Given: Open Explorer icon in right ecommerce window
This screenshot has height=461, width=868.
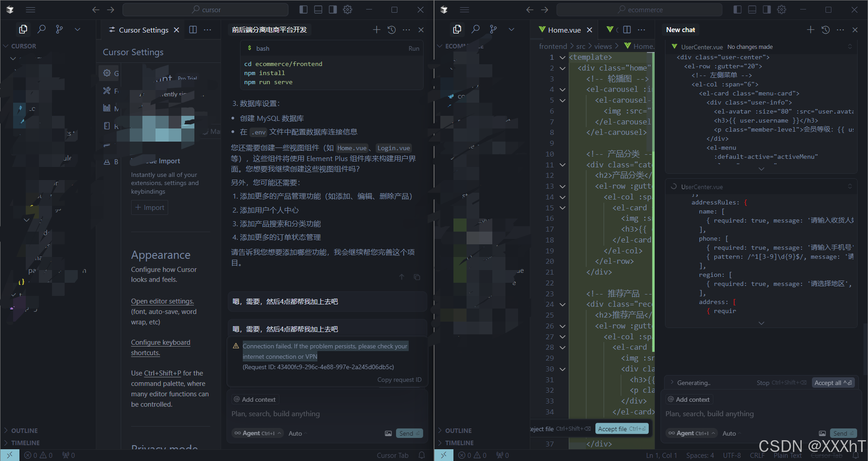Looking at the screenshot, I should (457, 29).
